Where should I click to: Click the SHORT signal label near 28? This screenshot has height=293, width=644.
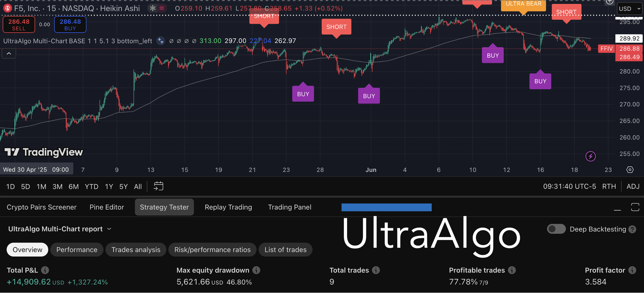click(337, 27)
